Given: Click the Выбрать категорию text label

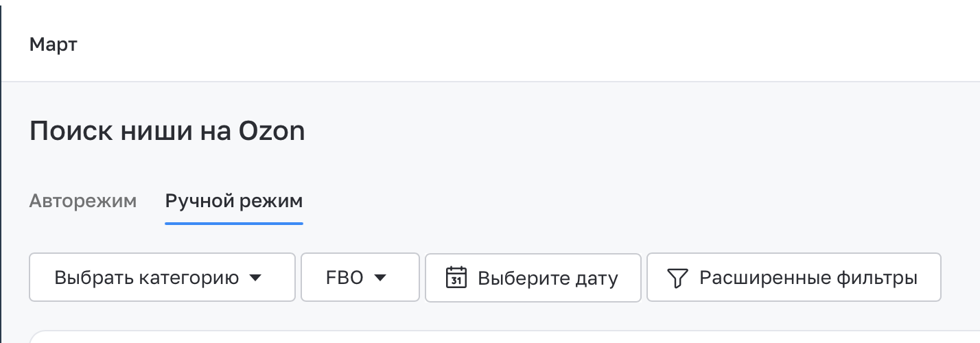Looking at the screenshot, I should click(x=147, y=279).
